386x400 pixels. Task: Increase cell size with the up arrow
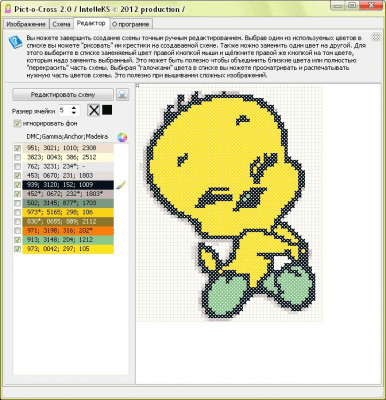[x=74, y=108]
